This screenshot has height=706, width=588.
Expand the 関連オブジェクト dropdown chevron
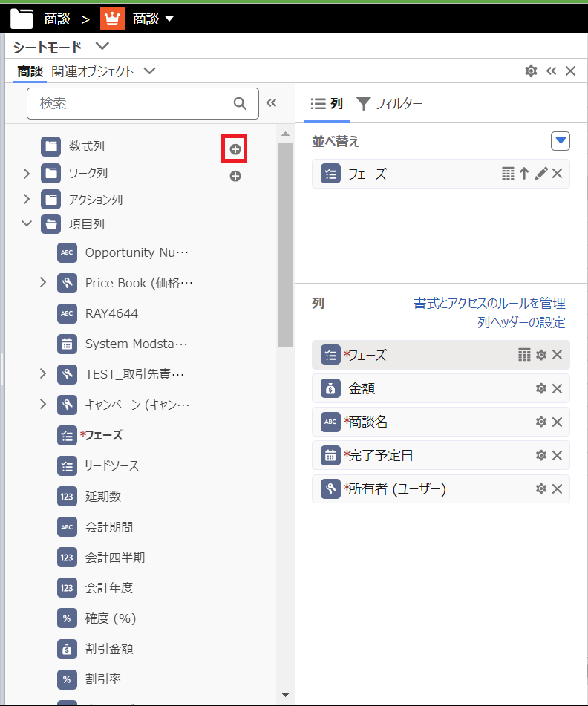[x=149, y=71]
